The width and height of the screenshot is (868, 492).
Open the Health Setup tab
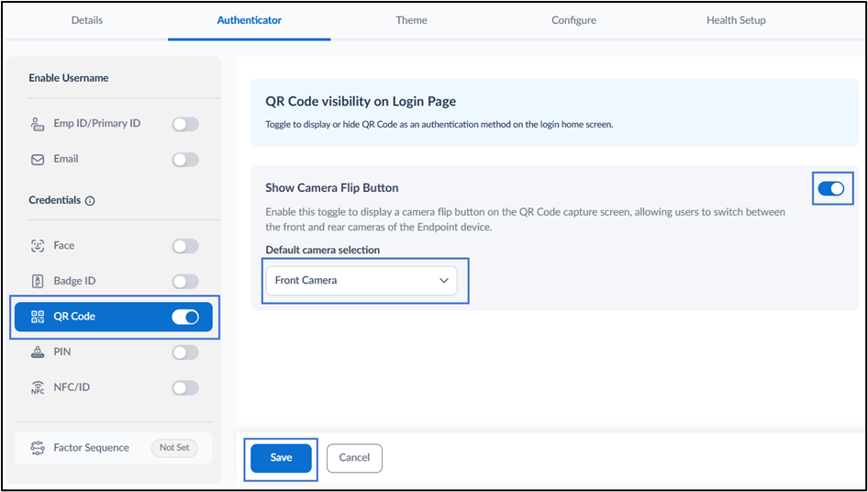[x=736, y=20]
